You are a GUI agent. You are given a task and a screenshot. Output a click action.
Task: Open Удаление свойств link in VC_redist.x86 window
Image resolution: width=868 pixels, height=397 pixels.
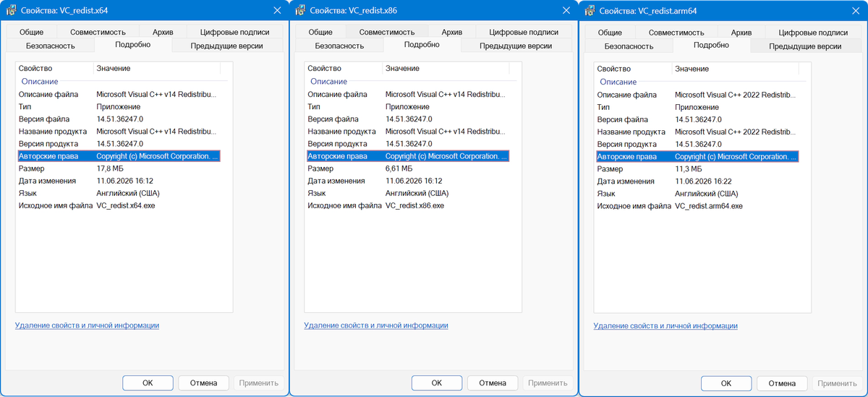coord(376,325)
